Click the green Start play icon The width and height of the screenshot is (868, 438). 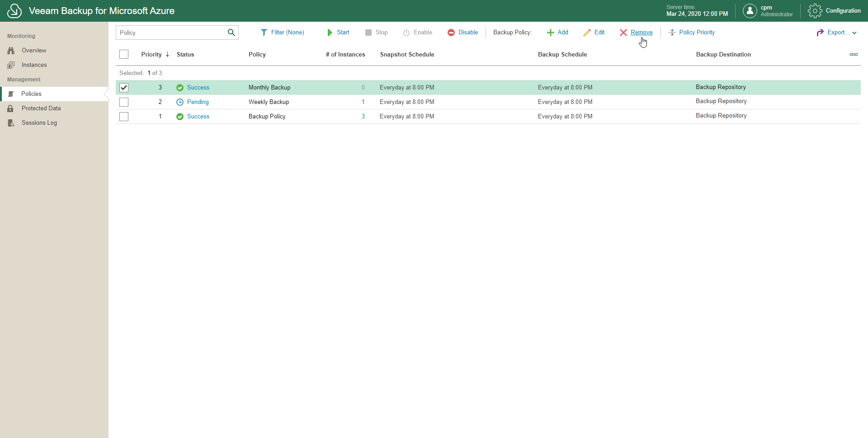click(x=330, y=33)
